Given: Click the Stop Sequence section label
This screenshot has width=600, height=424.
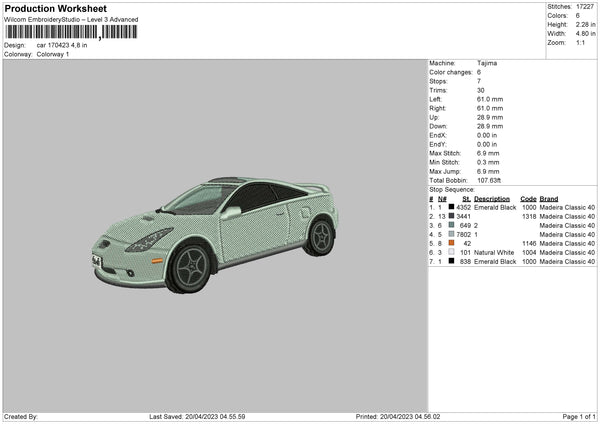Looking at the screenshot, I should tap(452, 189).
